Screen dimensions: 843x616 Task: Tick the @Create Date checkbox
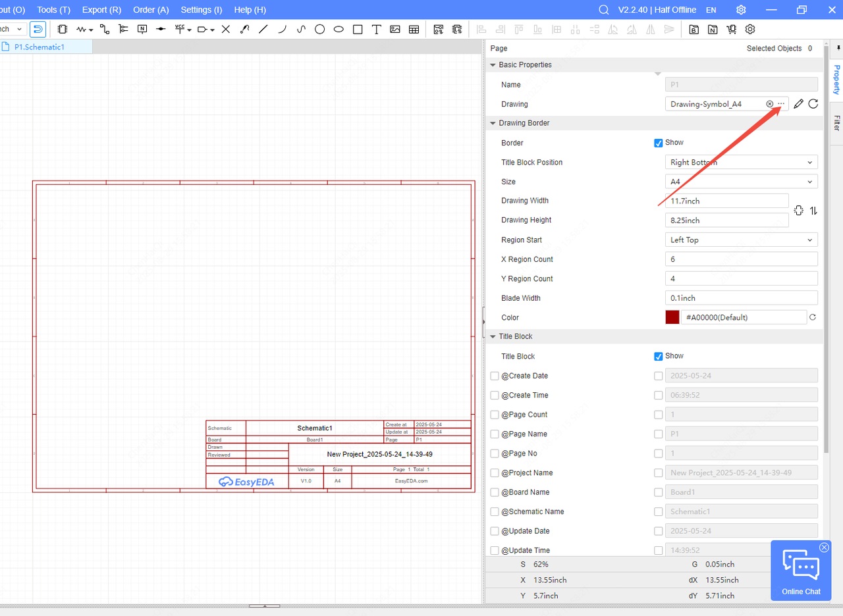(x=495, y=376)
